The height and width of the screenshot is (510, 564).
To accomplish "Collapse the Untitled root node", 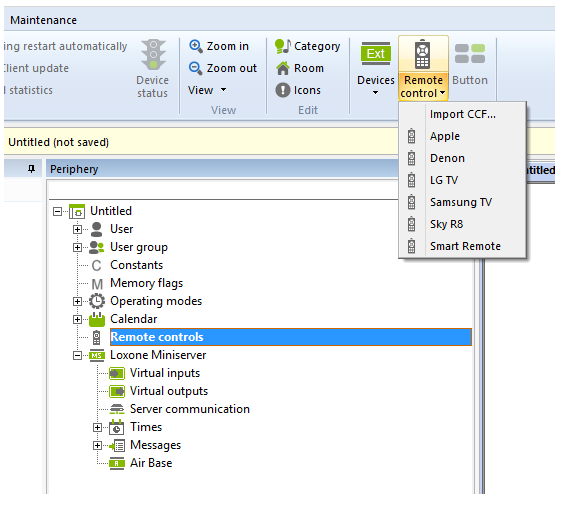I will tap(57, 211).
